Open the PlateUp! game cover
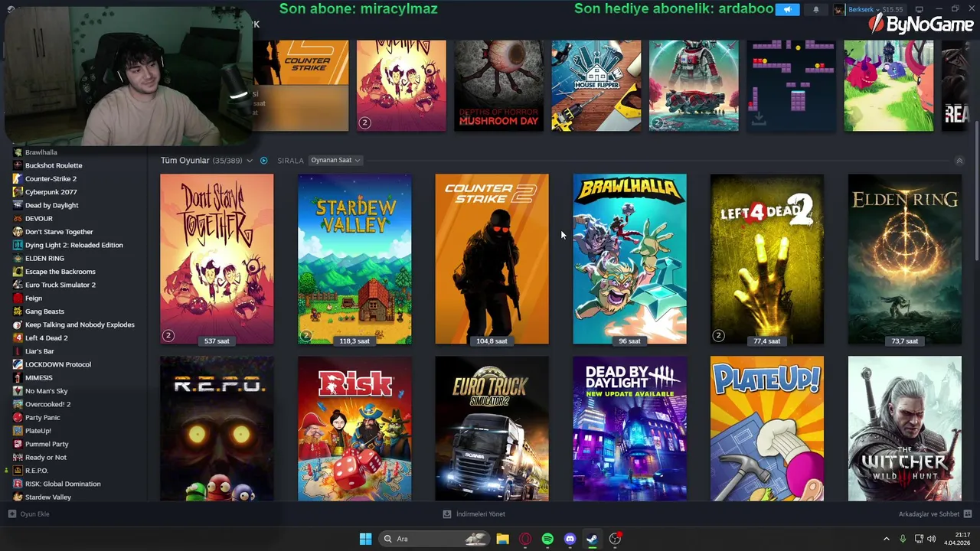This screenshot has width=980, height=551. 767,429
